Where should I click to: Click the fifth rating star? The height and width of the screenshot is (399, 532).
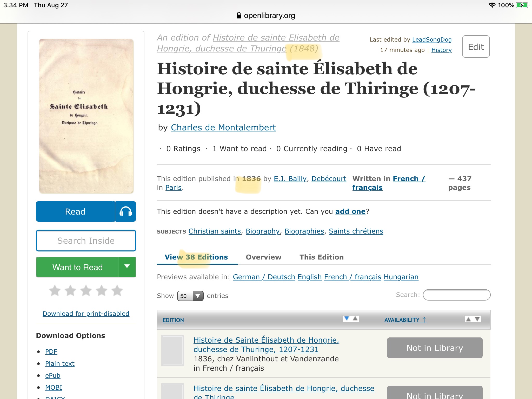117,290
